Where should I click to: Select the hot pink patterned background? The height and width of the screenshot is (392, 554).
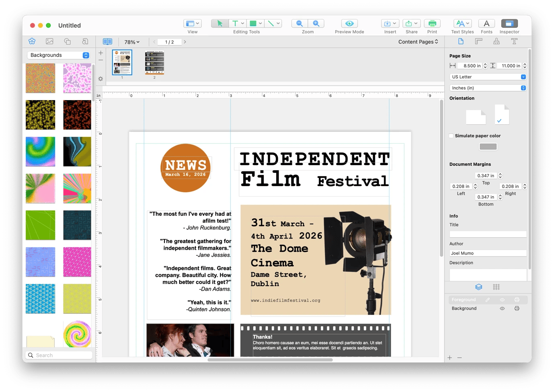(x=77, y=262)
